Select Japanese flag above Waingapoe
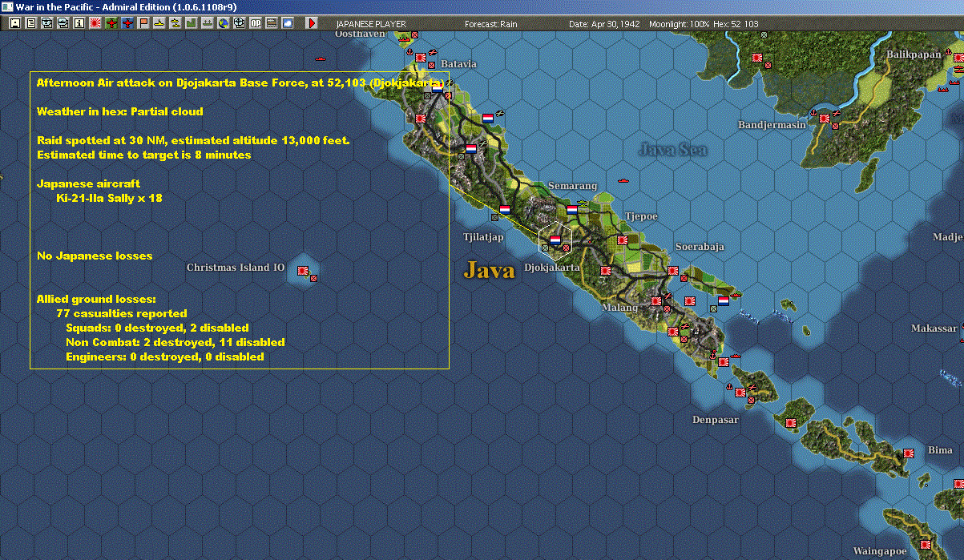 coord(926,544)
